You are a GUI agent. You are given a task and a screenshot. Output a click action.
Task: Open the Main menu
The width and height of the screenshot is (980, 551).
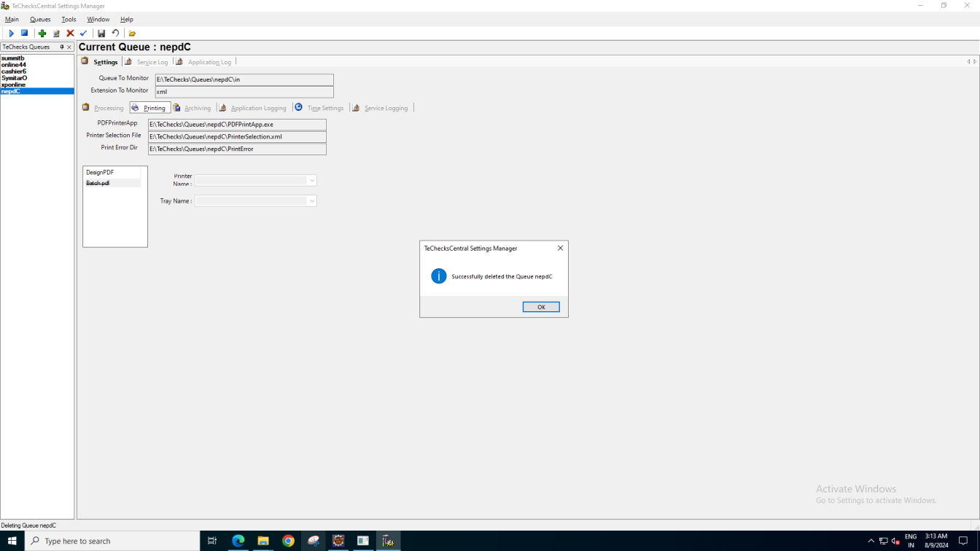(x=12, y=20)
